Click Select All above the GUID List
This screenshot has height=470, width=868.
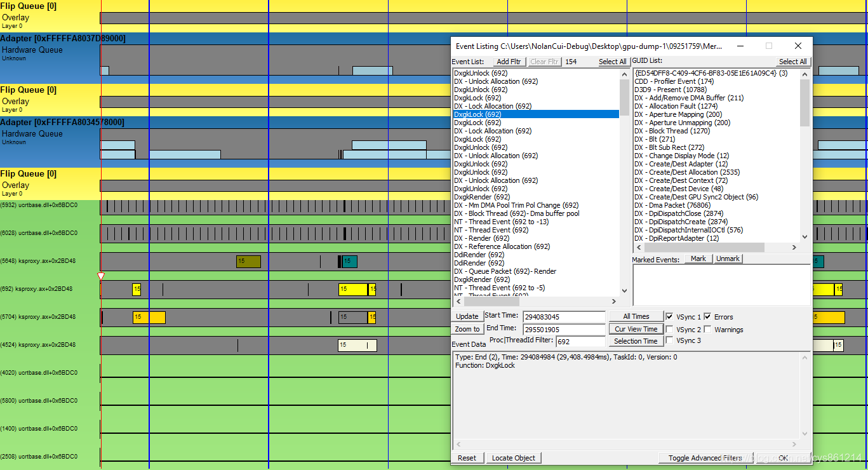tap(792, 62)
